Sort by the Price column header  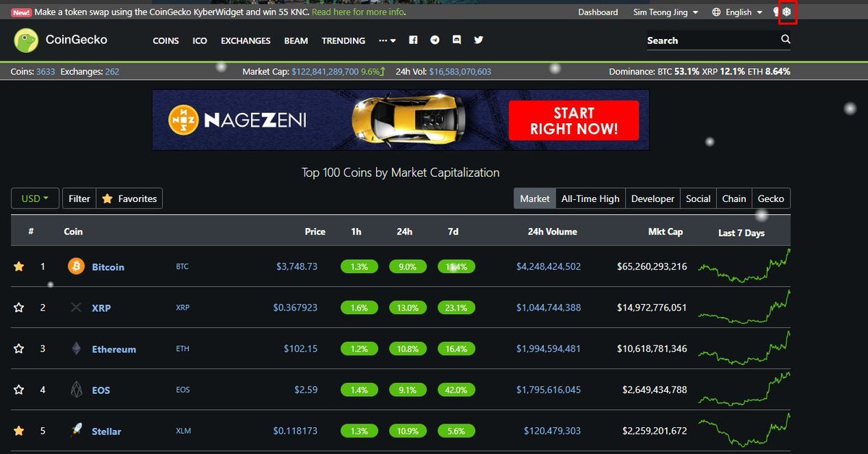(315, 232)
